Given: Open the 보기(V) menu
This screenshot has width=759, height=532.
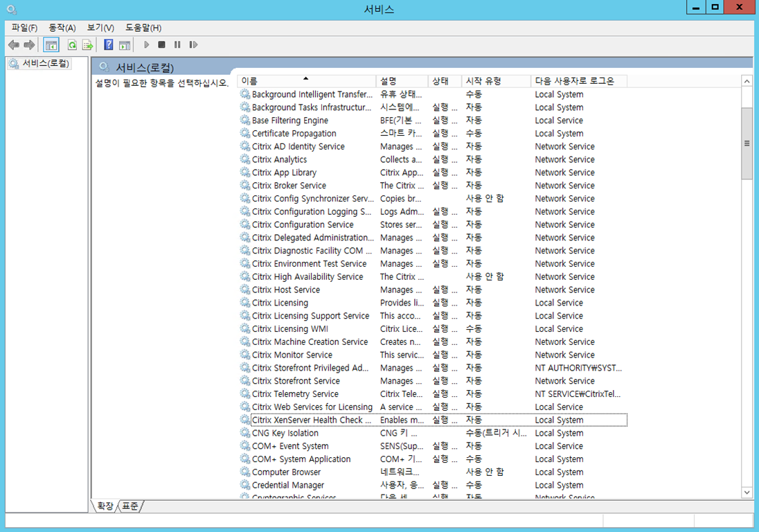Looking at the screenshot, I should [x=100, y=28].
